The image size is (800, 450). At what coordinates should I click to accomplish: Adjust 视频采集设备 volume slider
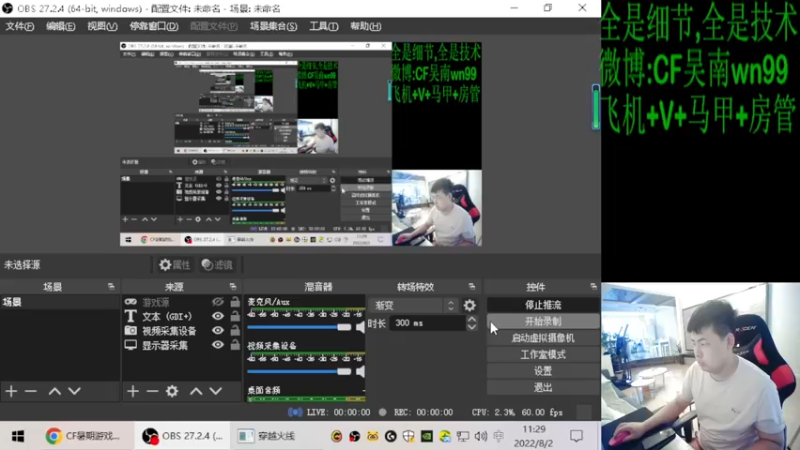coord(299,371)
